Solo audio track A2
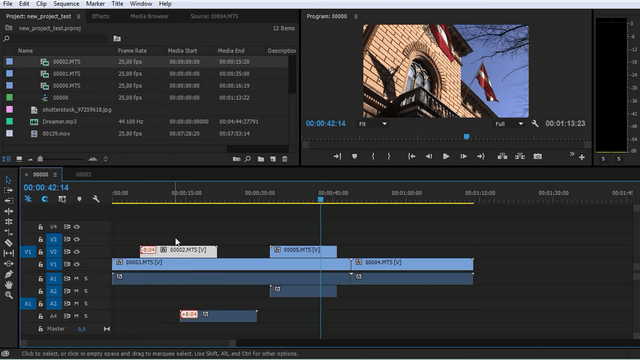640x360 pixels. pos(86,291)
